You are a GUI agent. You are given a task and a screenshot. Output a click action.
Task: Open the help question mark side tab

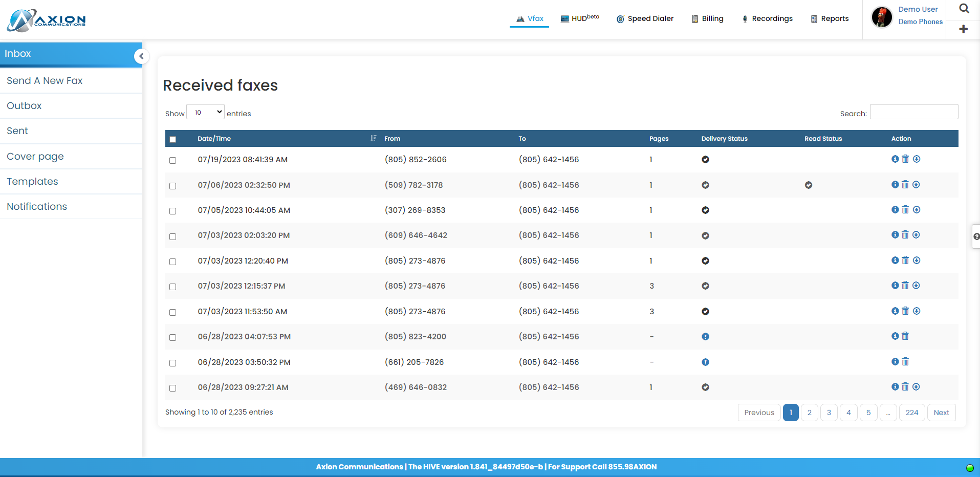(x=976, y=236)
